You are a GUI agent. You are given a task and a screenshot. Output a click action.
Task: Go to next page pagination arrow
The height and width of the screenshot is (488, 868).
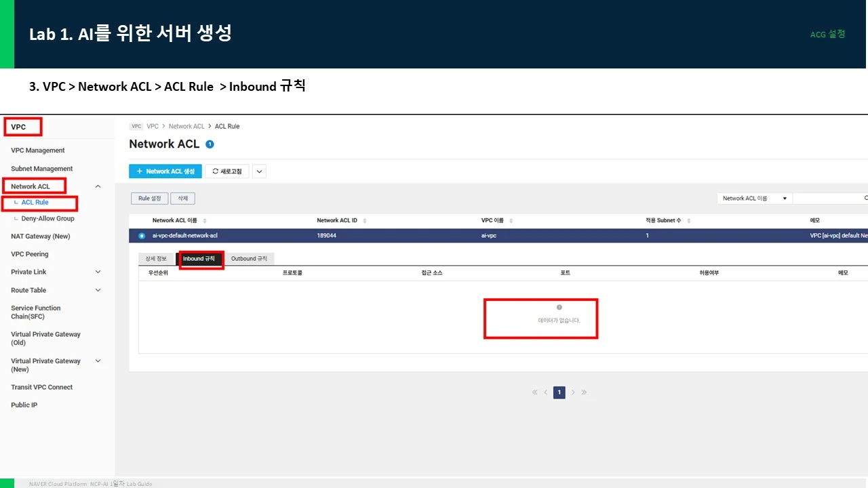coord(573,392)
